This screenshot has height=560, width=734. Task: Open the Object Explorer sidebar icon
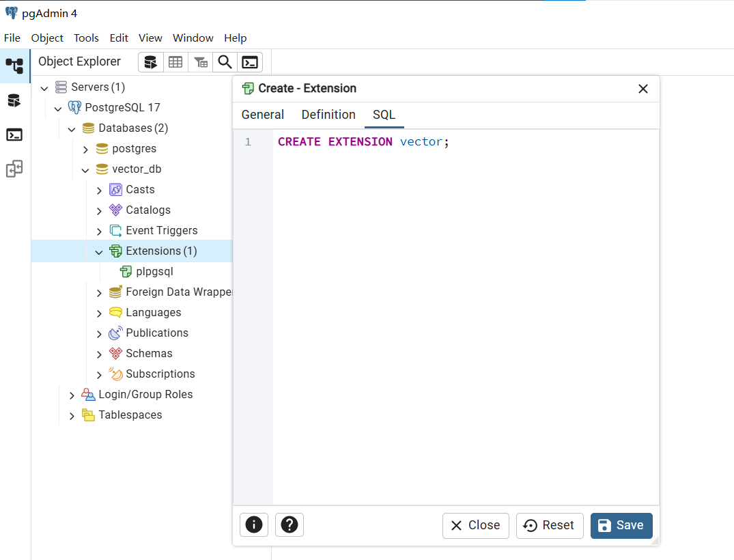pyautogui.click(x=14, y=66)
